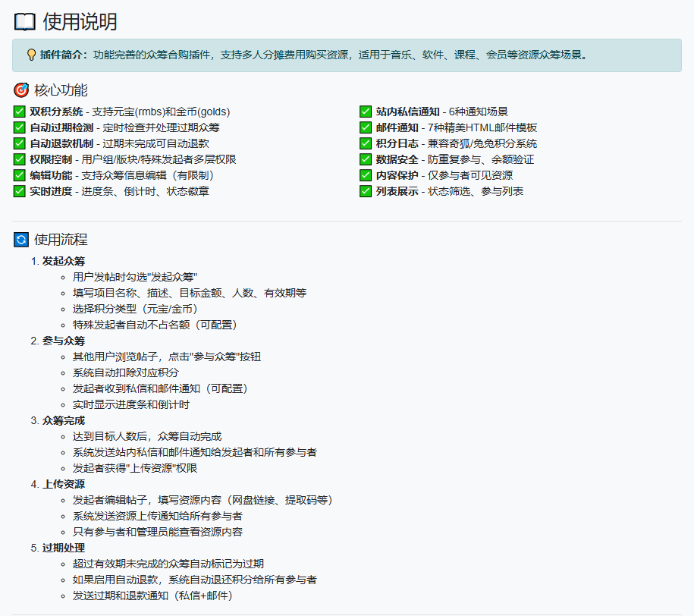
Task: Click the 积分日志 feature label
Action: tap(397, 143)
